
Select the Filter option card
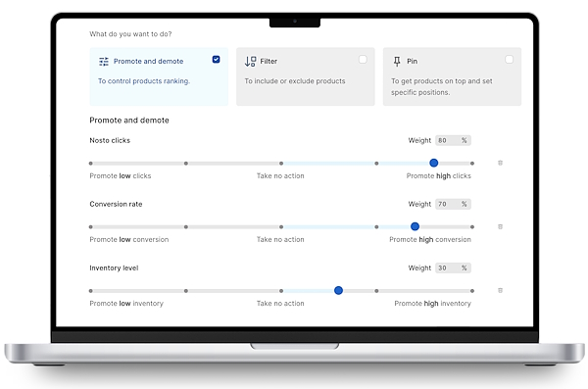[305, 76]
